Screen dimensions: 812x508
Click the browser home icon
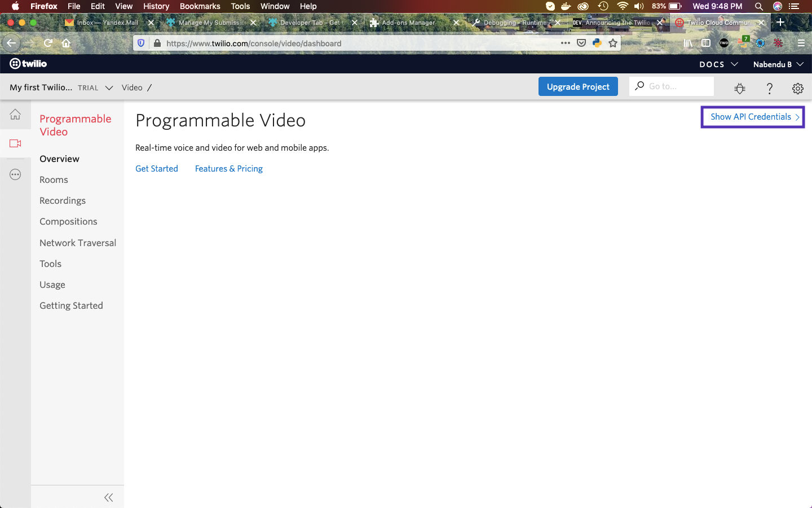[x=66, y=43]
